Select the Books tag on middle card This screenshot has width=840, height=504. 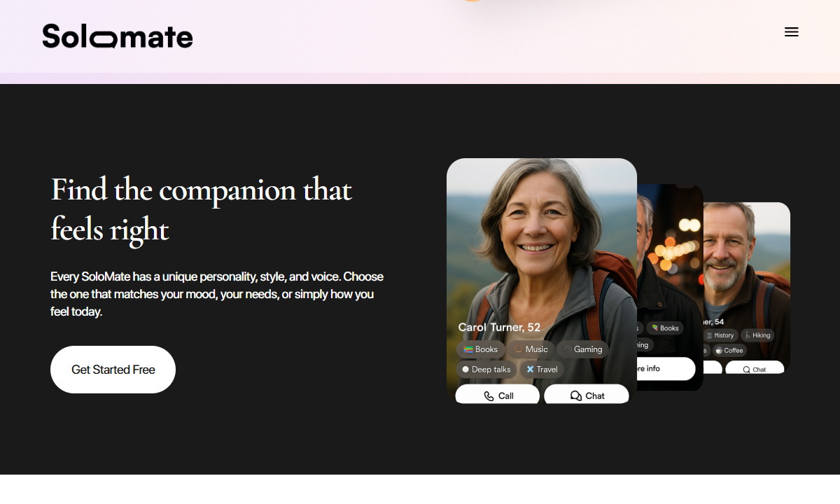click(665, 328)
